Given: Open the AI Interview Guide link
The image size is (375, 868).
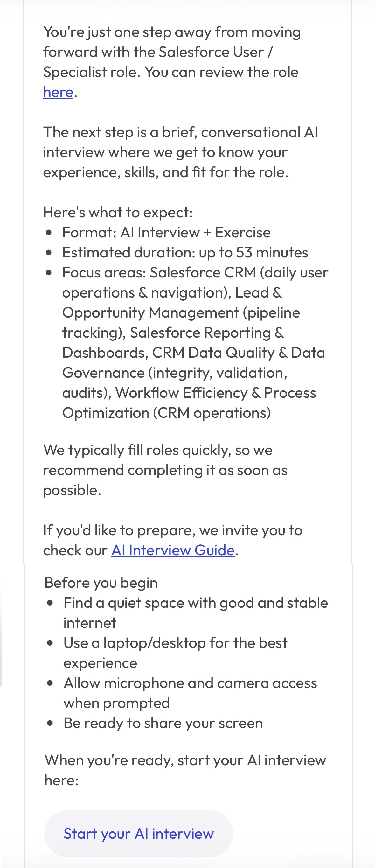Looking at the screenshot, I should coord(173,550).
